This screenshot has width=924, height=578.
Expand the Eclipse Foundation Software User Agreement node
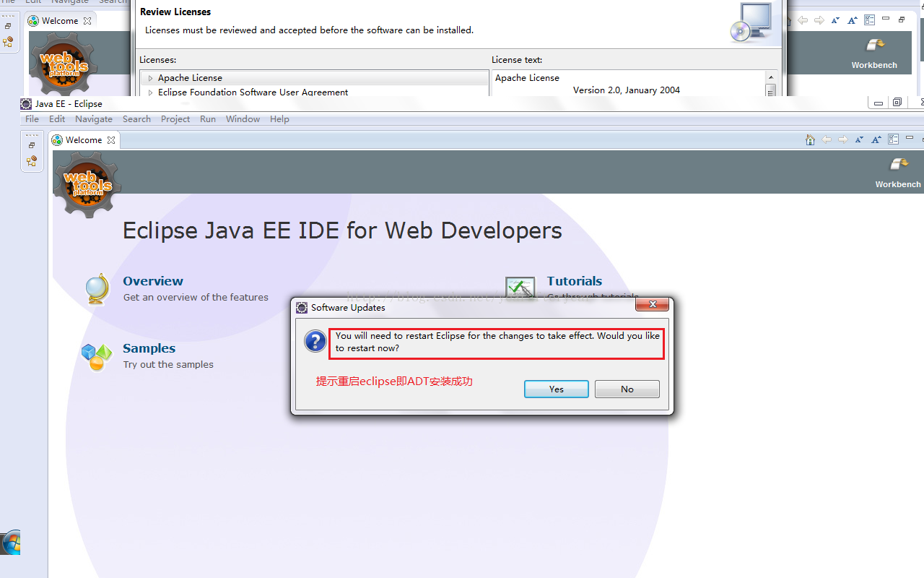point(150,92)
